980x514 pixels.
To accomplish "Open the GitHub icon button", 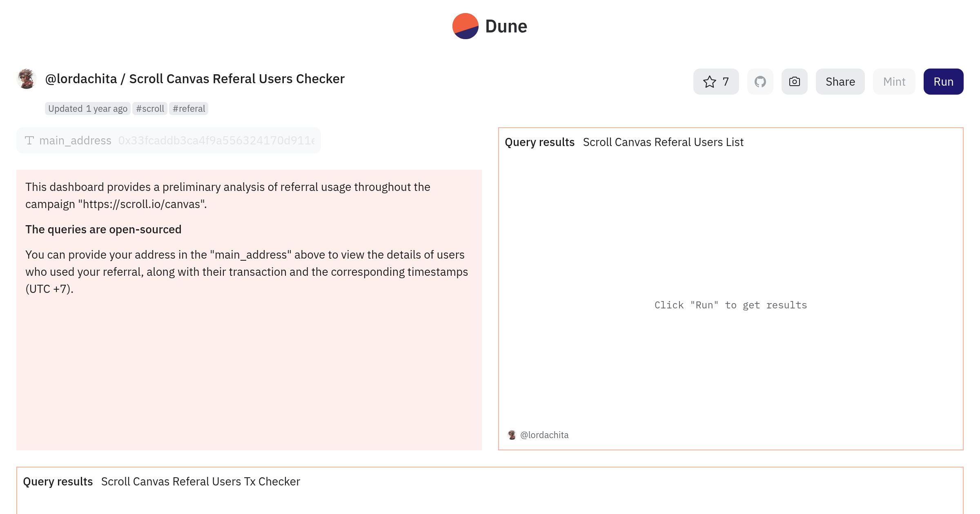I will [x=760, y=82].
